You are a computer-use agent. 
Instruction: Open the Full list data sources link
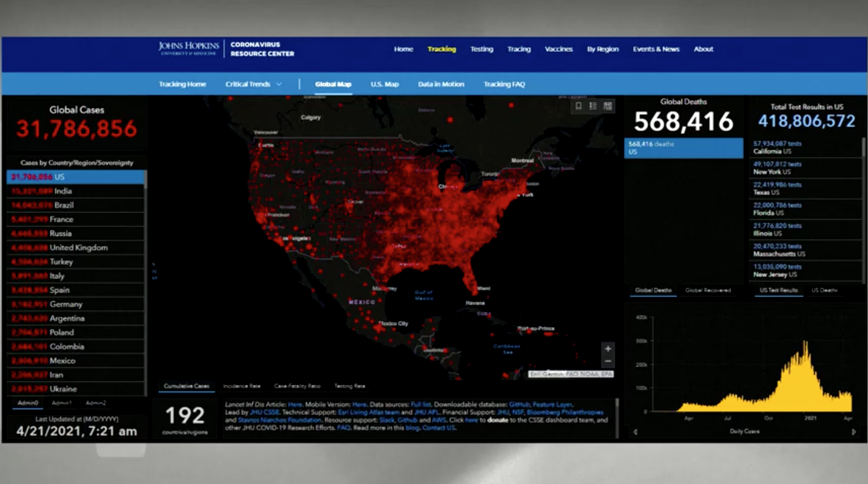421,405
